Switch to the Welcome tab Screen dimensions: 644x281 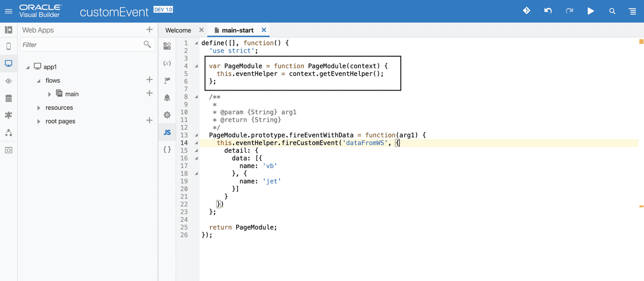point(178,30)
